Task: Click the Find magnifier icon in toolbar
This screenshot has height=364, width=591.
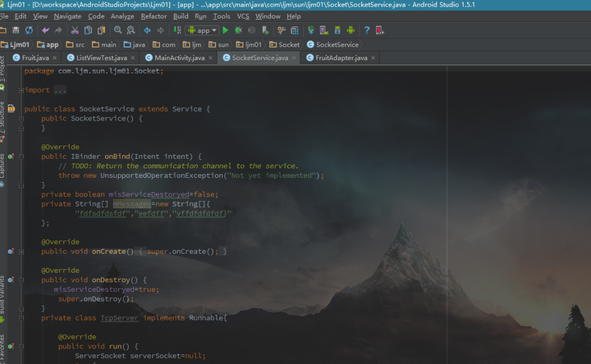Action: 116,30
